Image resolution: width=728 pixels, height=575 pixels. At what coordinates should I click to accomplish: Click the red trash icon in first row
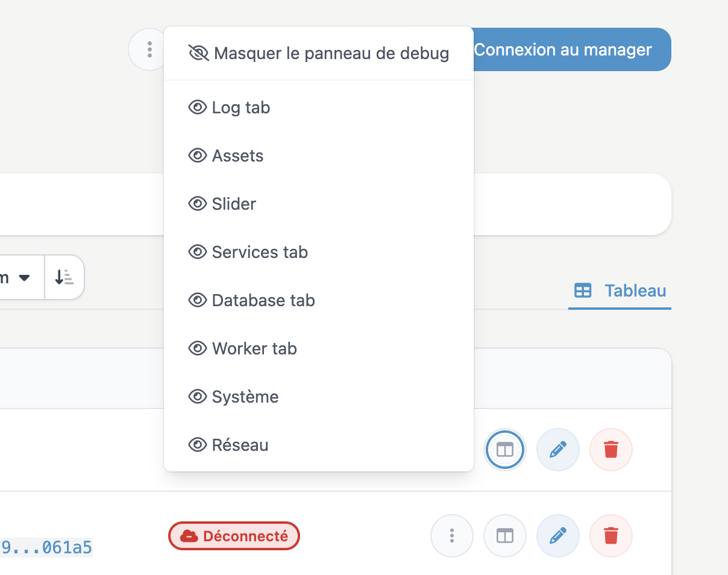pyautogui.click(x=611, y=449)
